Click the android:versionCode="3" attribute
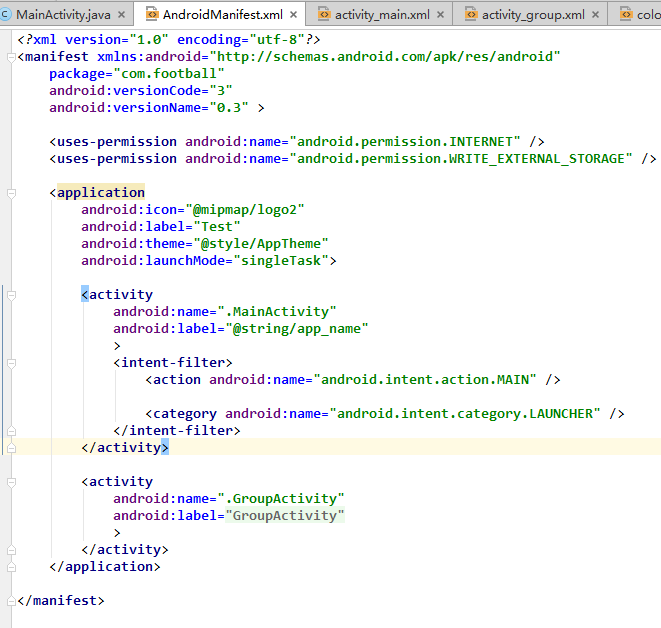The height and width of the screenshot is (628, 661). (x=140, y=91)
